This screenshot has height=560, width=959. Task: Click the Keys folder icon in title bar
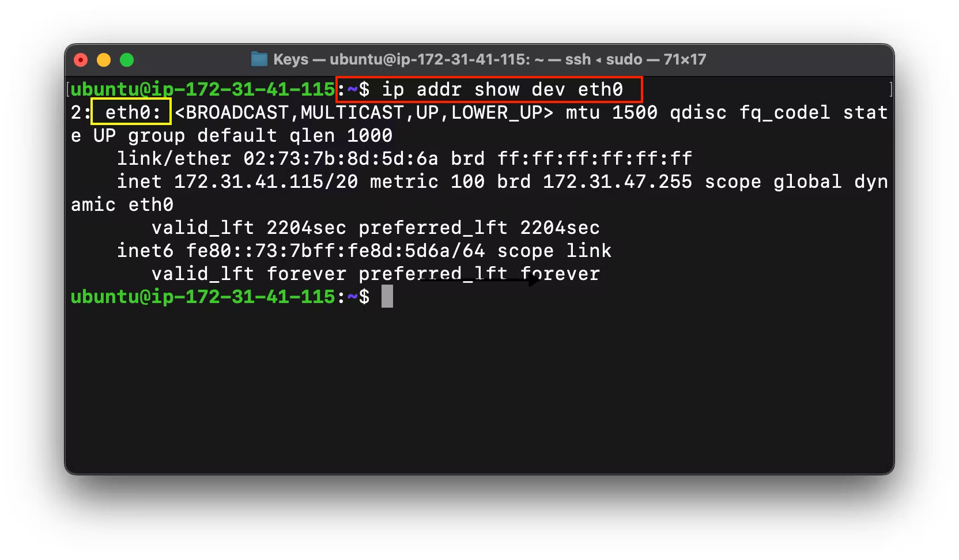[x=259, y=59]
